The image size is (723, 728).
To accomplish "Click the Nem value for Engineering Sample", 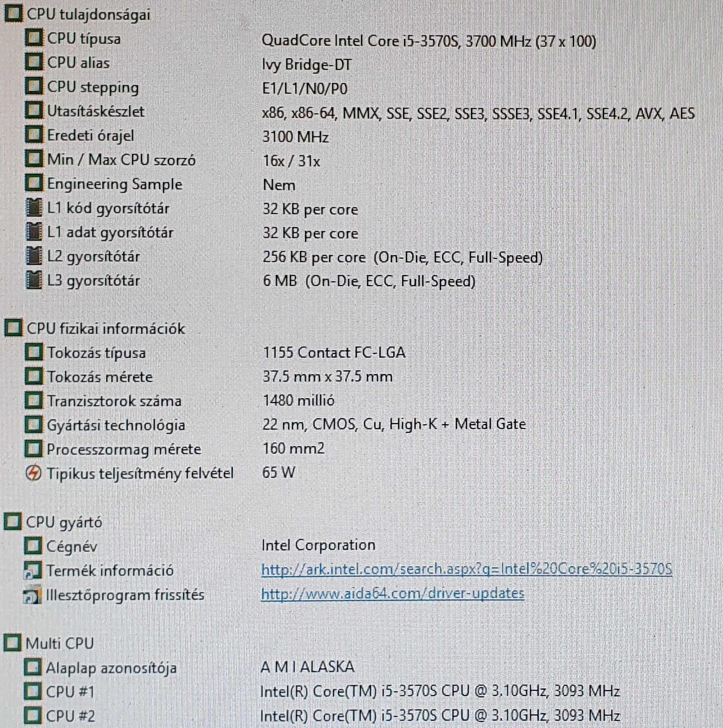I will click(x=279, y=185).
